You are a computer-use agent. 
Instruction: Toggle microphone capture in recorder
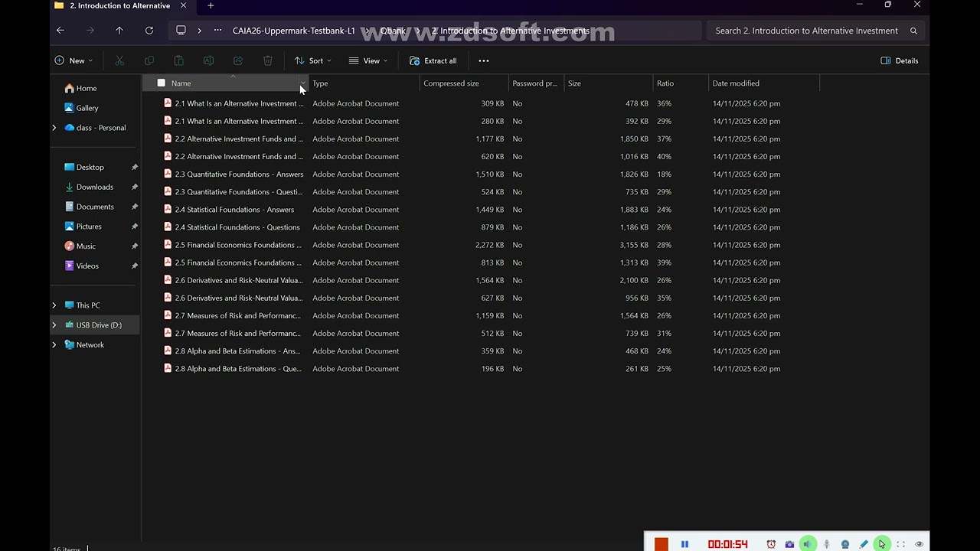826,544
